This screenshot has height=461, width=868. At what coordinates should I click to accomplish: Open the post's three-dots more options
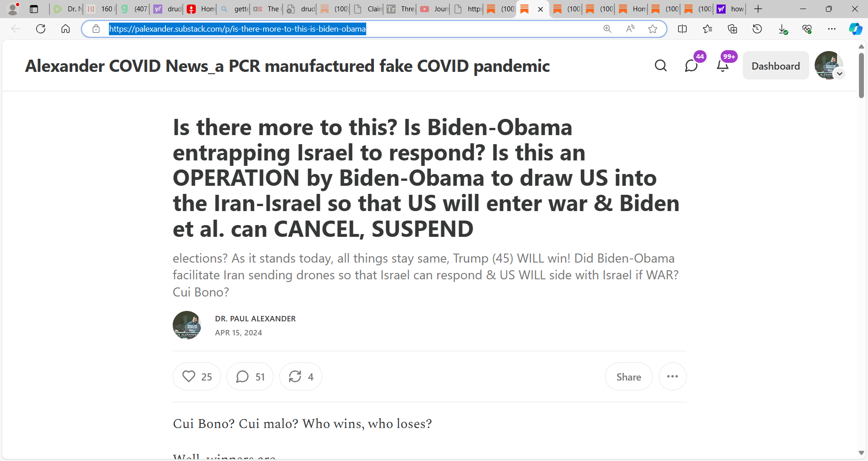(x=673, y=376)
